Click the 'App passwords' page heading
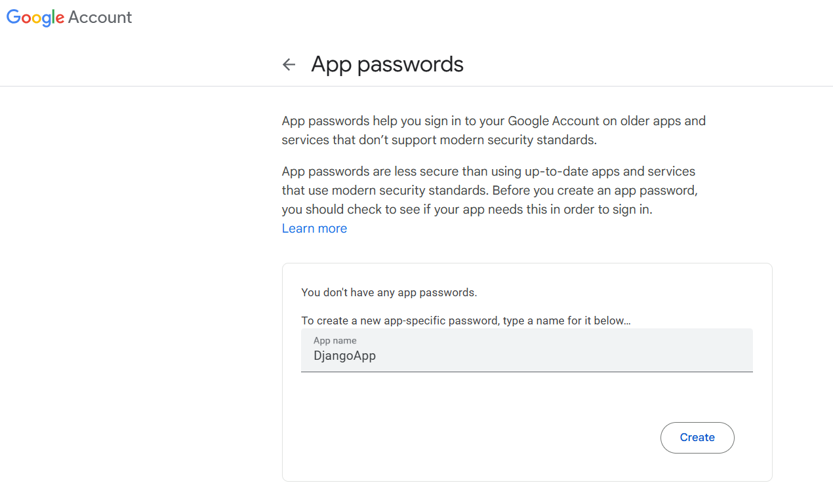The height and width of the screenshot is (504, 833). tap(387, 64)
